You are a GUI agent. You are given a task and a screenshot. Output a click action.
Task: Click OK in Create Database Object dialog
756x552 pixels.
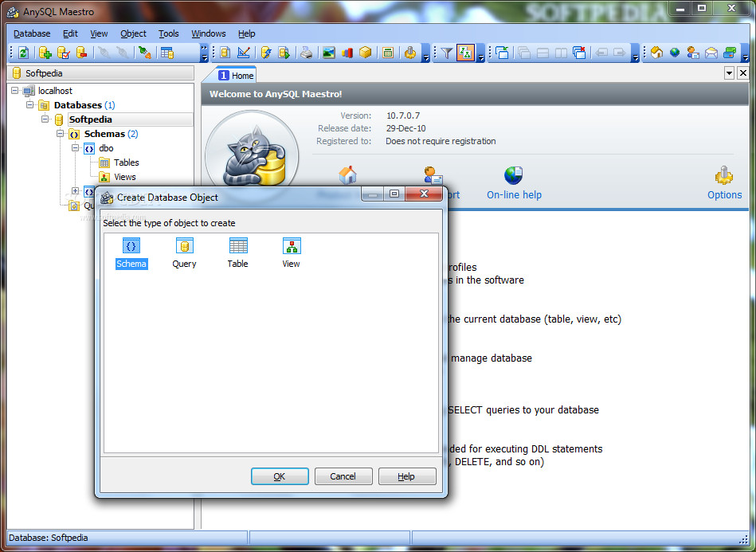coord(280,476)
